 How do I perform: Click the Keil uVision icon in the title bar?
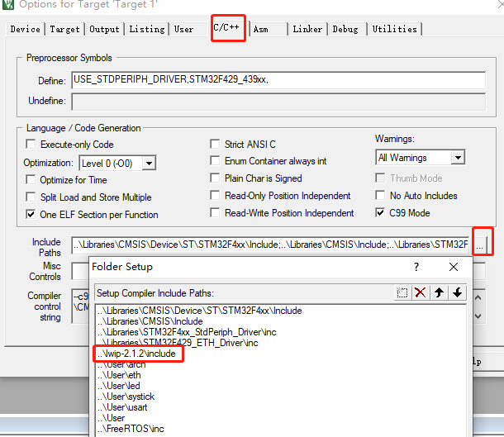tap(7, 4)
